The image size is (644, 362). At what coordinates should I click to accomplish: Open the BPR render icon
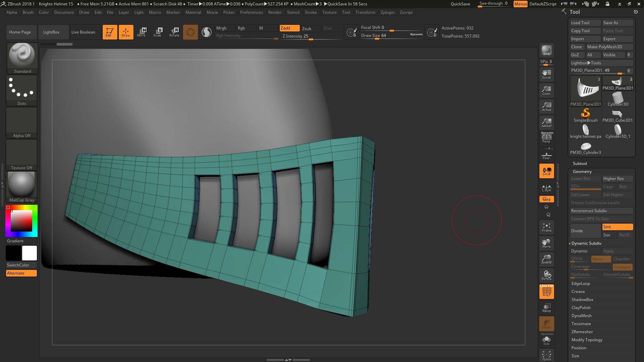[x=546, y=50]
